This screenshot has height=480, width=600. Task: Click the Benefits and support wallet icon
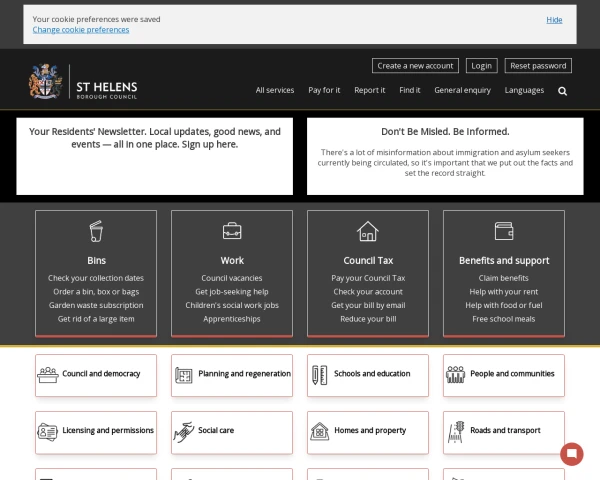[504, 231]
